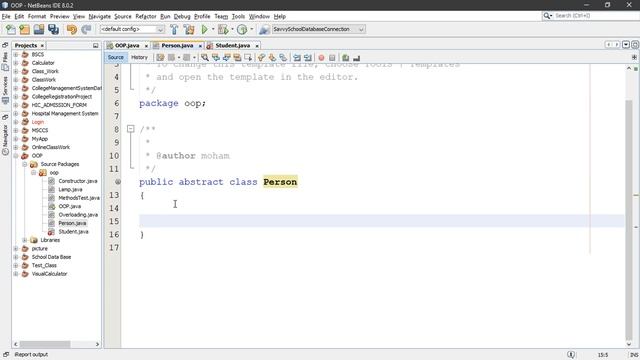Expand the Calculator project node
Image resolution: width=640 pixels, height=360 pixels.
coord(16,63)
